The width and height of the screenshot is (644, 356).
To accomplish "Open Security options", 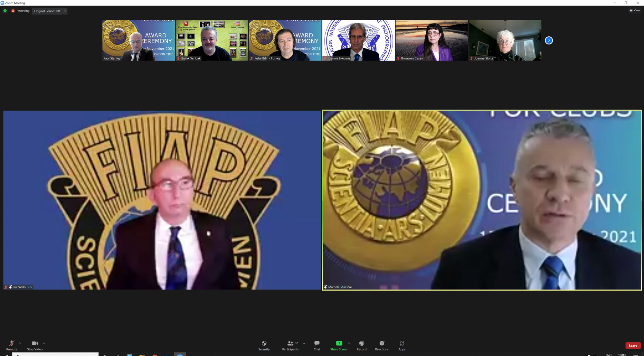I will 264,345.
